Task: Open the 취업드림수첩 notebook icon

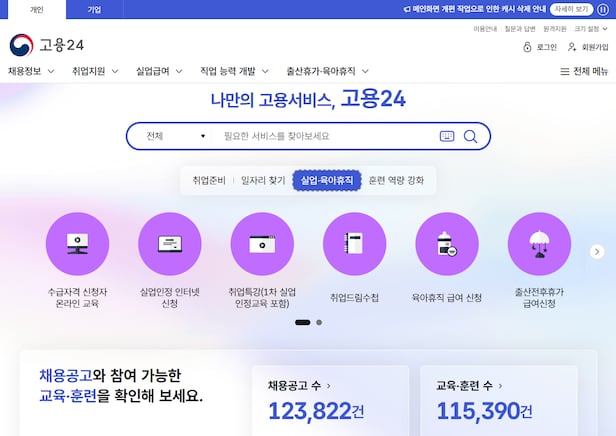Action: (x=354, y=243)
